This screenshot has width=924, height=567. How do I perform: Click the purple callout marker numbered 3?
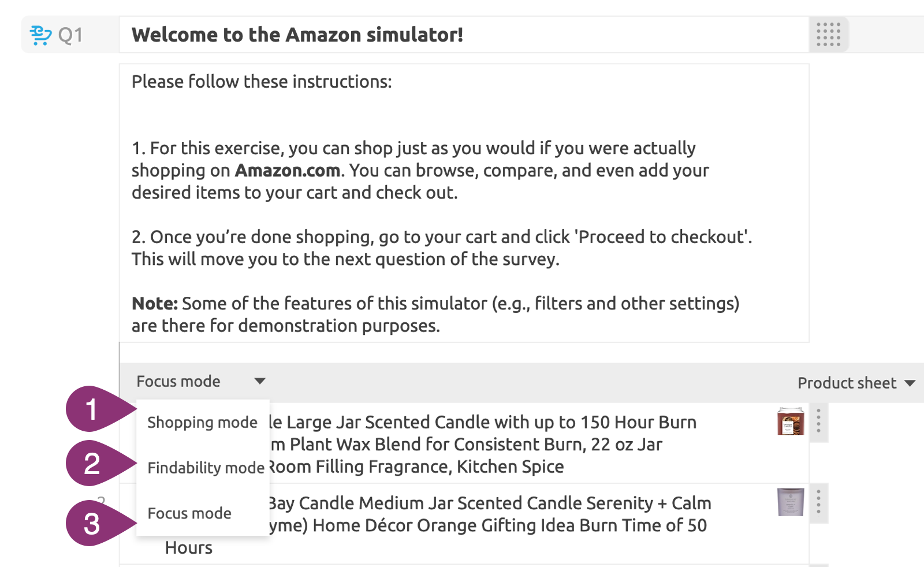pos(94,524)
